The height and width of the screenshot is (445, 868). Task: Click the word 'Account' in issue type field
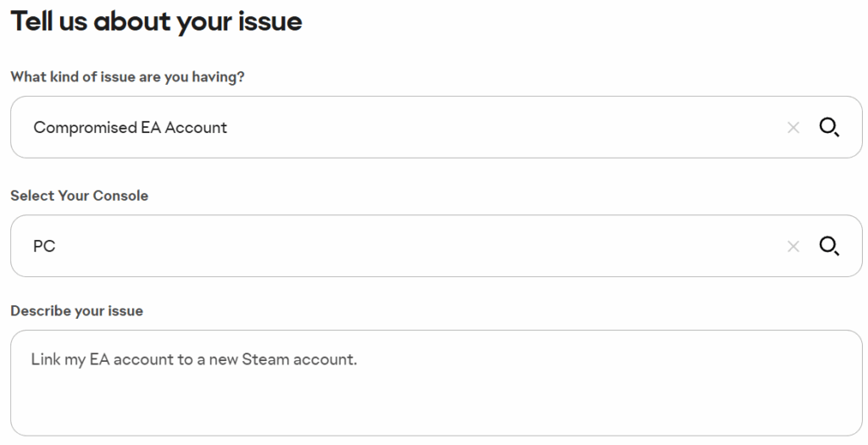[196, 128]
